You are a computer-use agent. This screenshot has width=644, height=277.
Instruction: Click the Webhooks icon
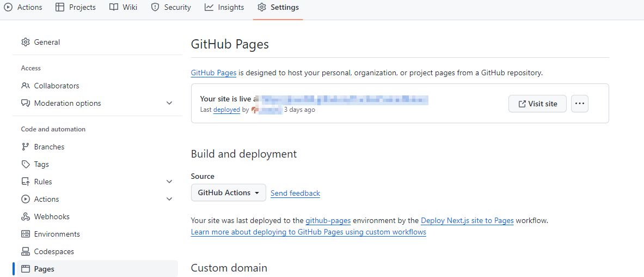pyautogui.click(x=26, y=216)
